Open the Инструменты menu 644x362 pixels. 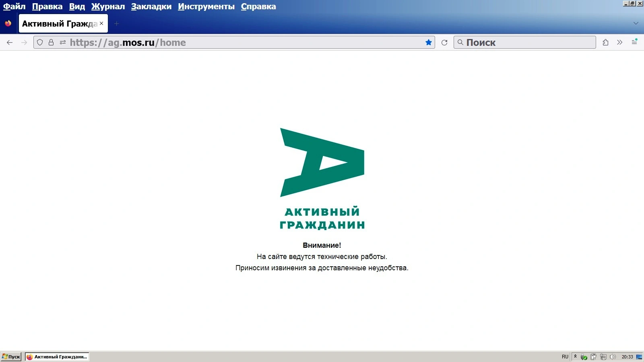coord(206,6)
